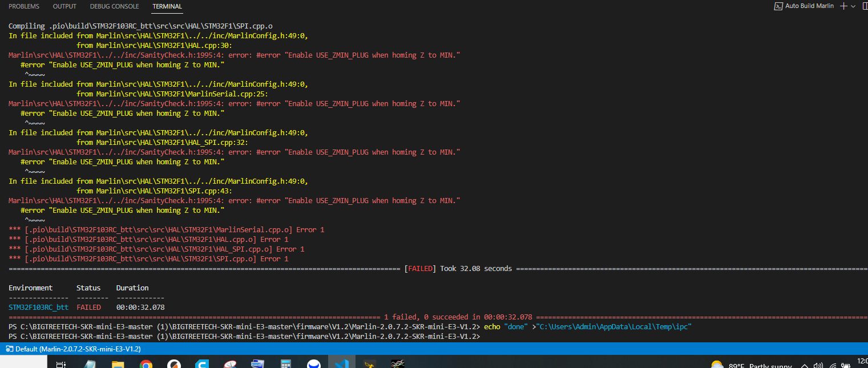Click the STM32F103RC_btt environment name
The image size is (868, 368).
(x=38, y=307)
